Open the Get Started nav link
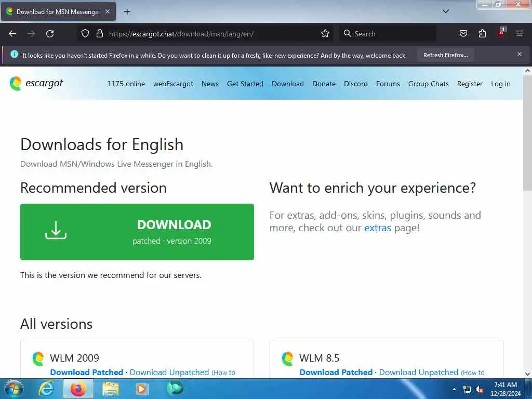This screenshot has width=532, height=399. 245,84
